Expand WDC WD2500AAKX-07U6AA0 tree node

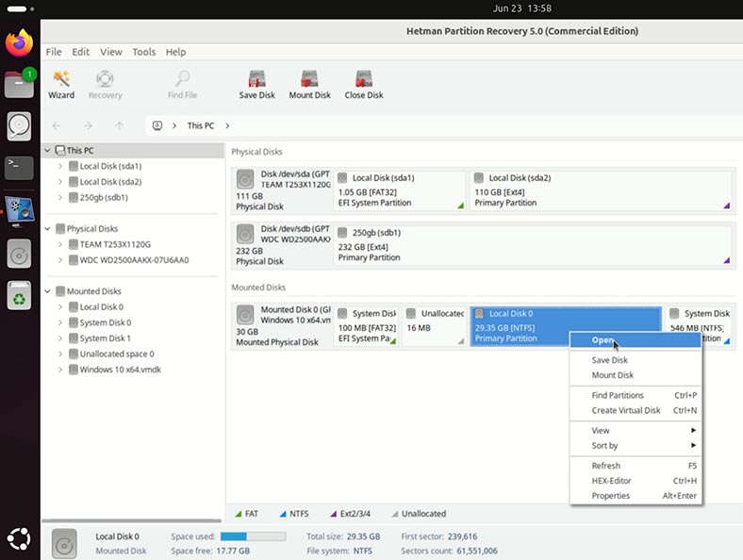(60, 259)
